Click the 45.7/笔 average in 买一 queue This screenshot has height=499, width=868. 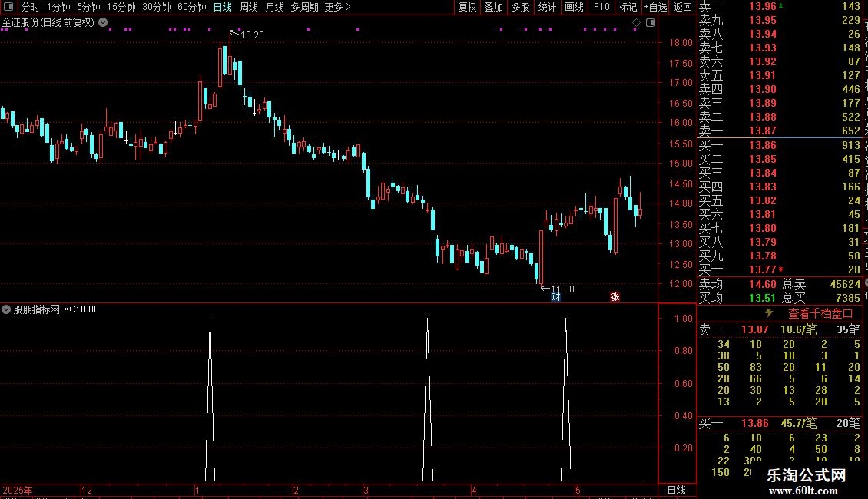pos(798,423)
